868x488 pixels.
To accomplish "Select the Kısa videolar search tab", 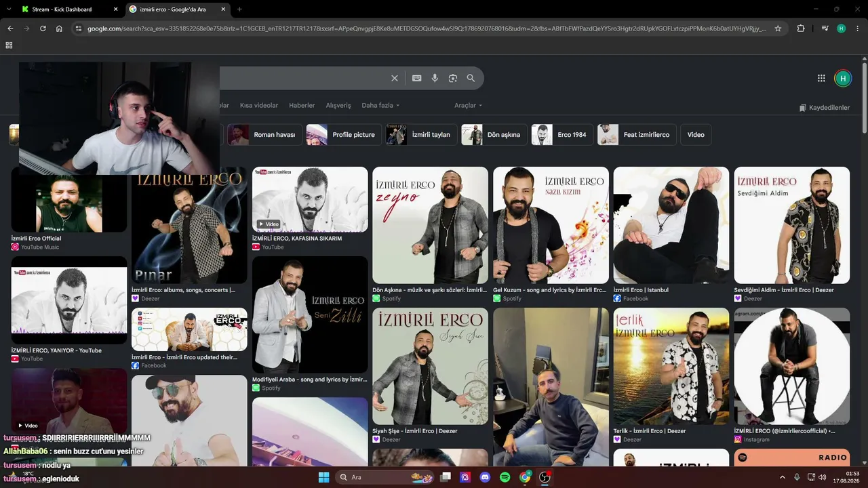I will tap(259, 106).
